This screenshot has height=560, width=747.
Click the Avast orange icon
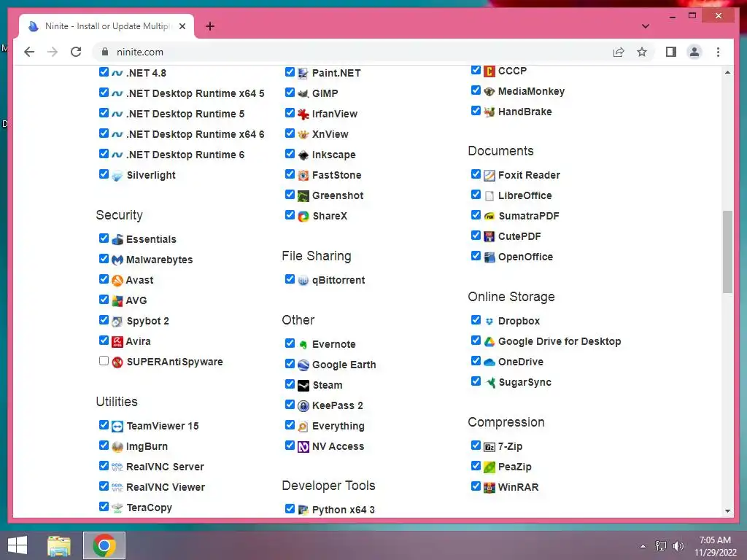117,281
